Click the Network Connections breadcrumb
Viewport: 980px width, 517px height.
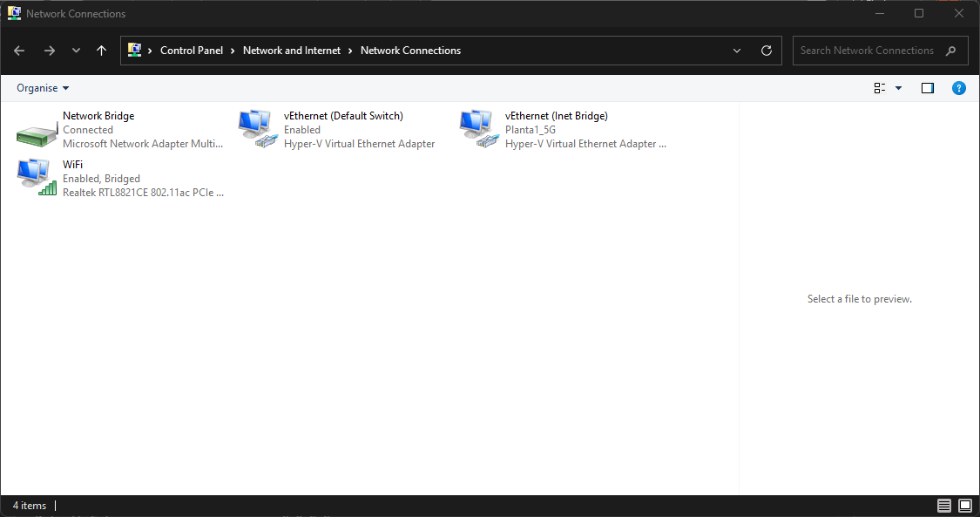[x=410, y=51]
